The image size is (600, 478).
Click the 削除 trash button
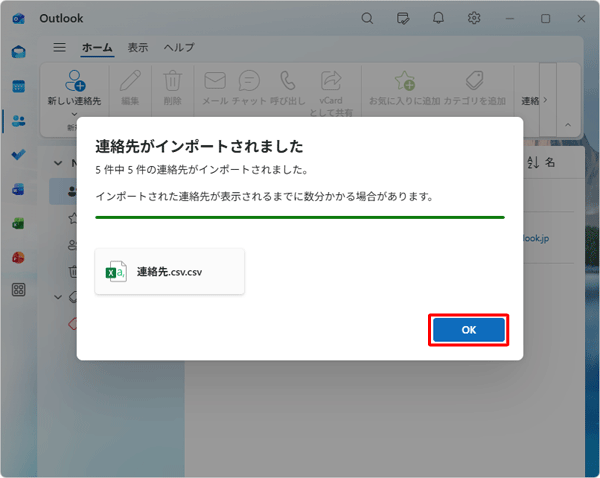point(173,88)
